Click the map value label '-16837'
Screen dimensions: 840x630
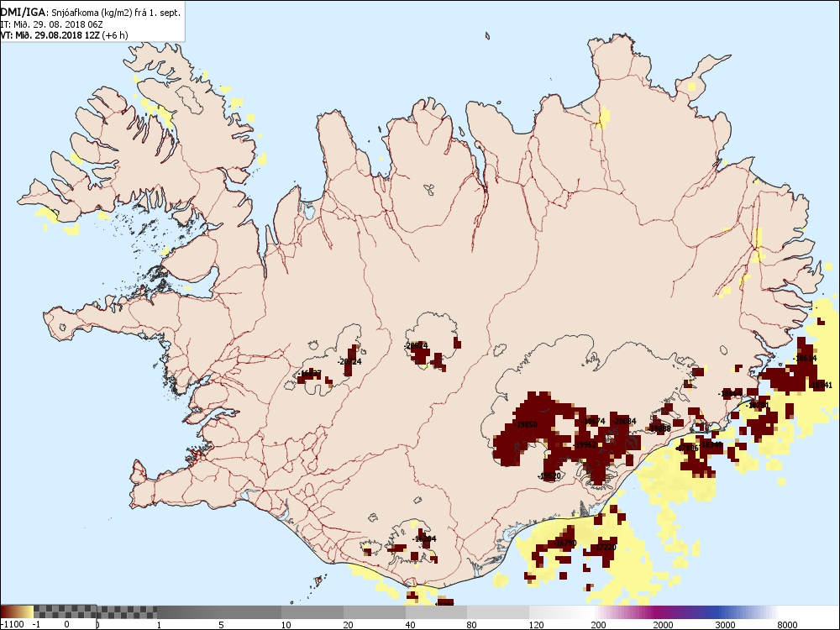(x=310, y=374)
